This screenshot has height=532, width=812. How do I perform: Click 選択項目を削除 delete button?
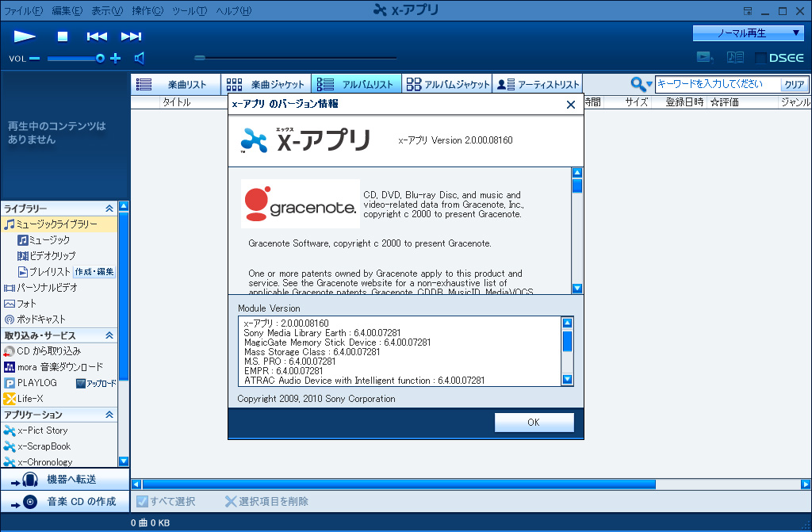pyautogui.click(x=266, y=501)
